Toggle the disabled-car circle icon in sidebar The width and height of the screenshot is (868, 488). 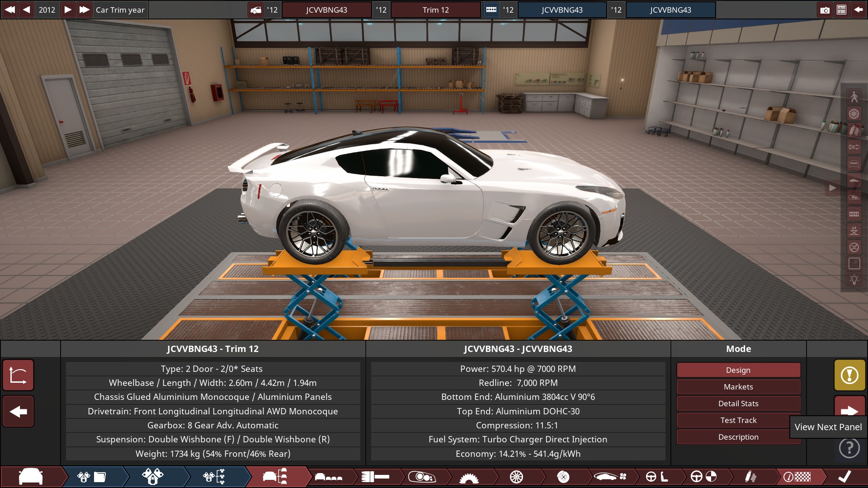[x=854, y=247]
